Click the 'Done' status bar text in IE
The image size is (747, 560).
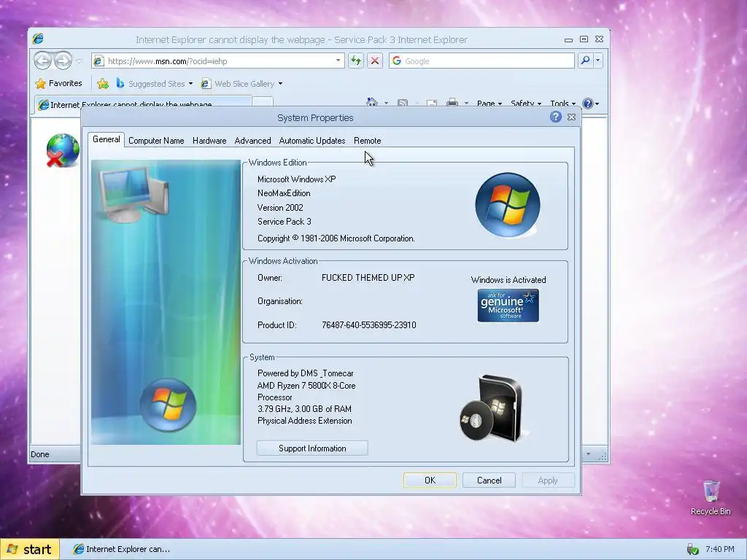pos(40,454)
